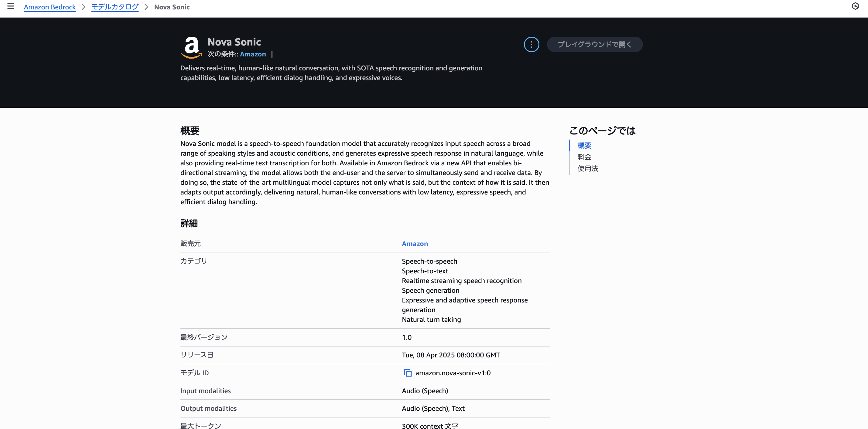The height and width of the screenshot is (429, 868).
Task: Copy the model ID with the copy icon
Action: tap(408, 373)
